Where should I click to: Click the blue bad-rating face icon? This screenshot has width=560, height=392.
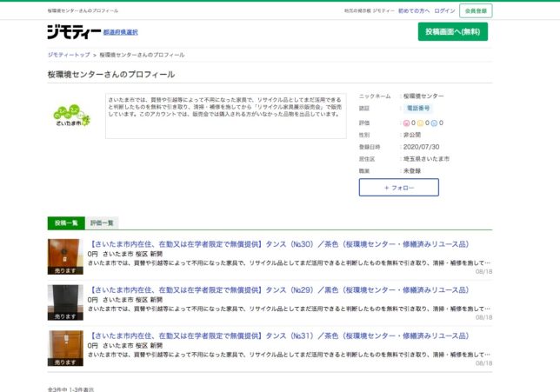pos(434,123)
